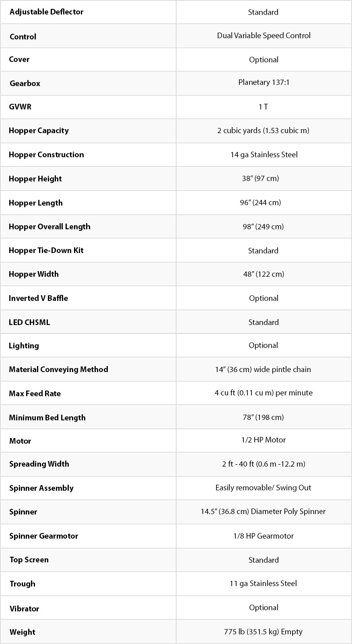Select the 1/2 HP Motor value

[263, 440]
